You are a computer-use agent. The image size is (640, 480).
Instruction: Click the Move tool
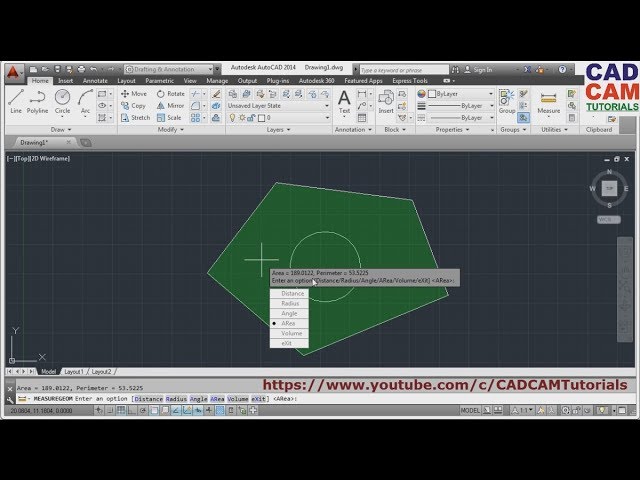[133, 93]
